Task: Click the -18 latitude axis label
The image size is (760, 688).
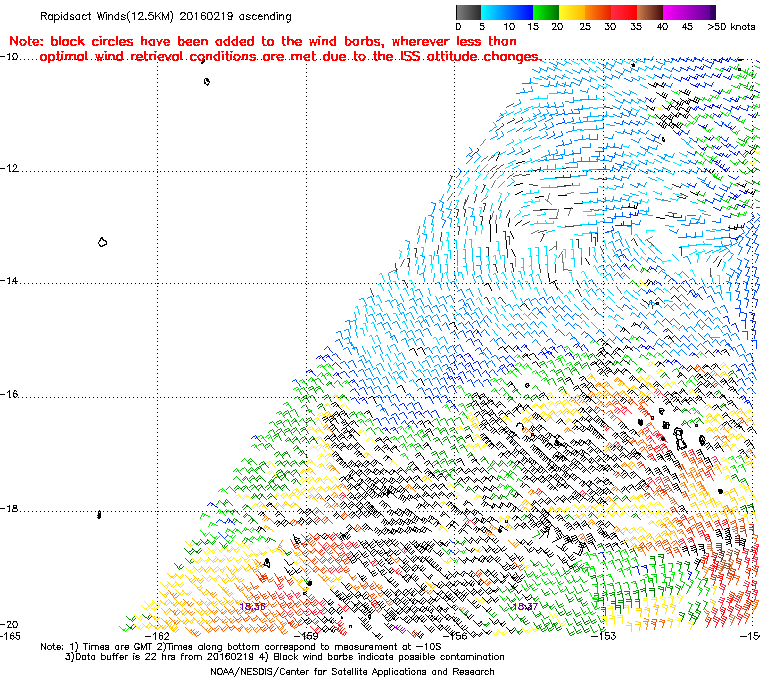Action: [9, 509]
